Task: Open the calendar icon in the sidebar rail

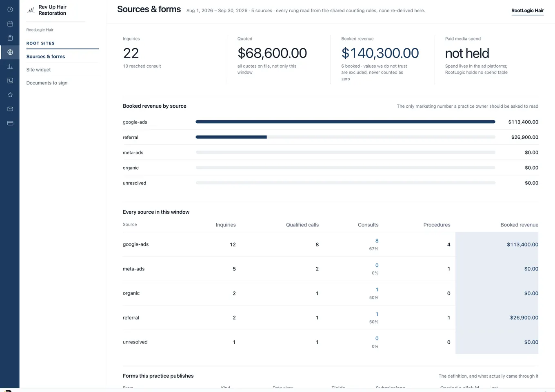Action: (10, 24)
